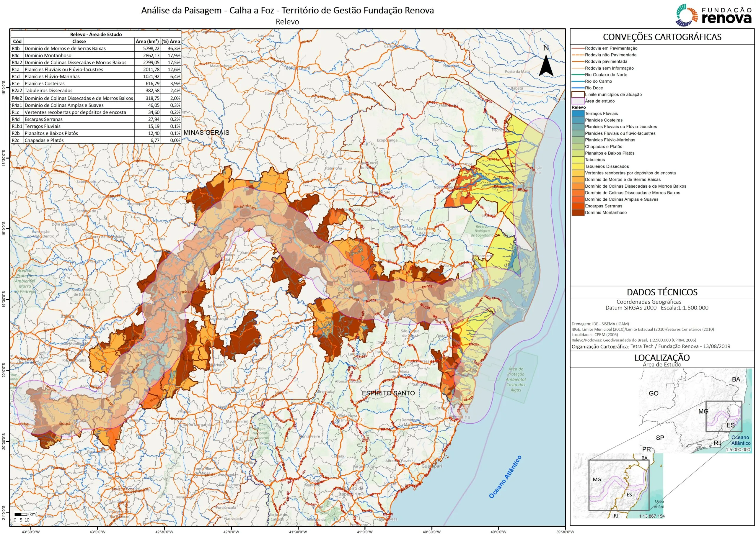
Task: Click the Escarpas Serranas legend swatch
Action: click(x=578, y=206)
